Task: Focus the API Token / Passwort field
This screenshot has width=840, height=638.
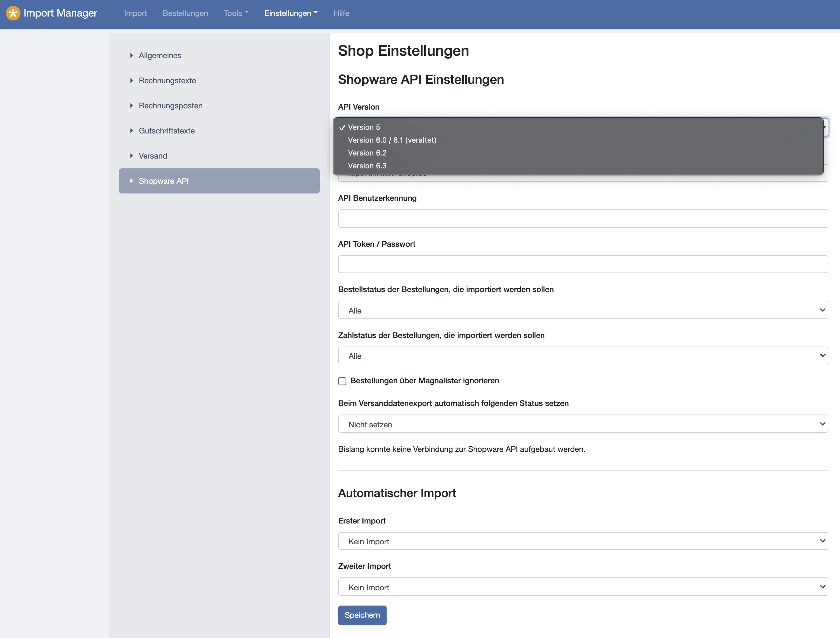Action: pyautogui.click(x=583, y=264)
